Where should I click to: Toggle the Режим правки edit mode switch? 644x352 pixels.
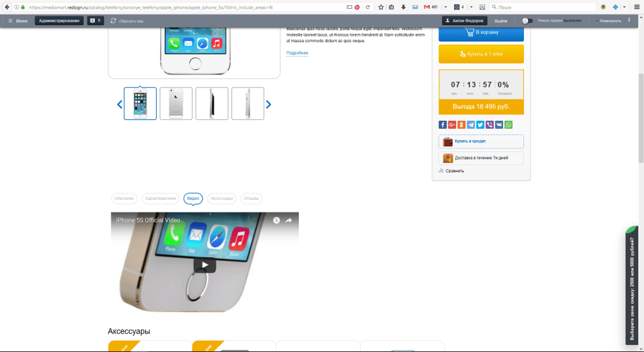[x=527, y=21]
